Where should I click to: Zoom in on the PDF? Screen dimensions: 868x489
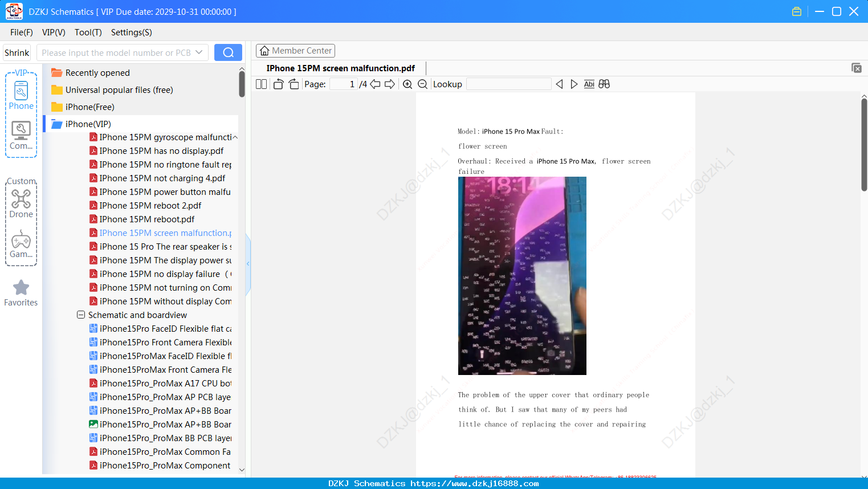coord(407,84)
